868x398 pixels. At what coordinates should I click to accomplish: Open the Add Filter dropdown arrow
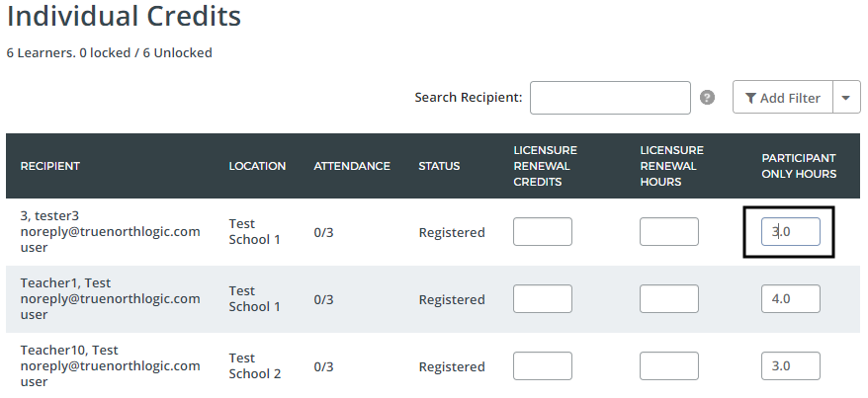point(846,98)
